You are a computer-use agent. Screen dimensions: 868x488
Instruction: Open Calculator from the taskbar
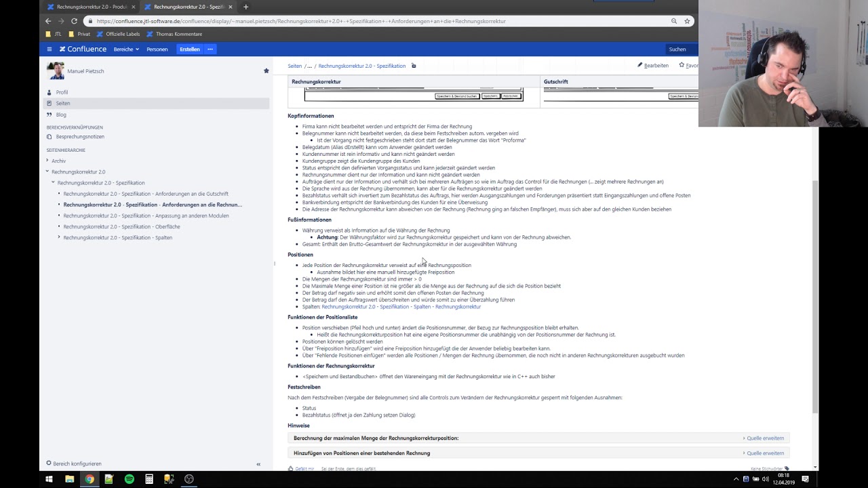click(x=149, y=479)
